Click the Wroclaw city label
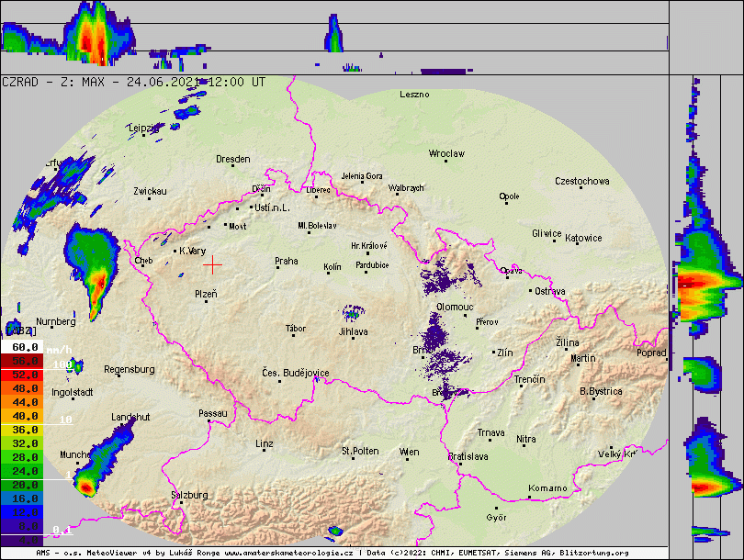The height and width of the screenshot is (560, 744). click(447, 153)
